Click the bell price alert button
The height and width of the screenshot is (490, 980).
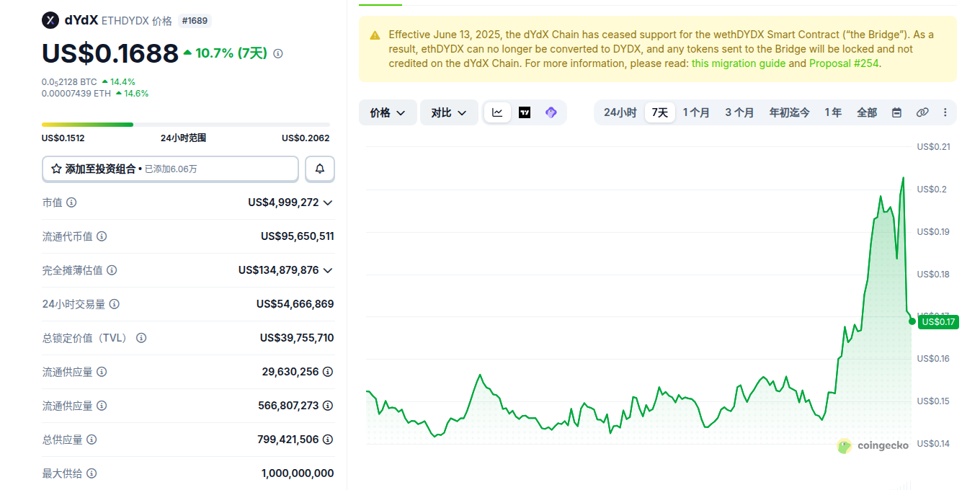pyautogui.click(x=320, y=169)
